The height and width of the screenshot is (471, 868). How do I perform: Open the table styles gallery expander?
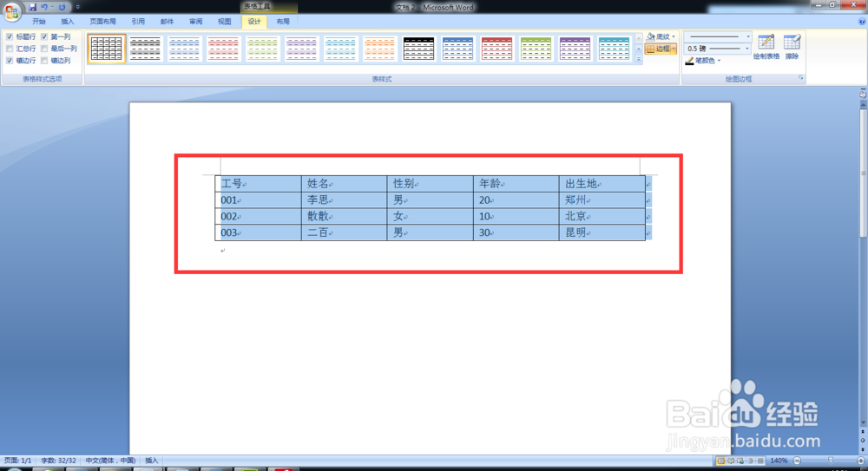pyautogui.click(x=639, y=59)
